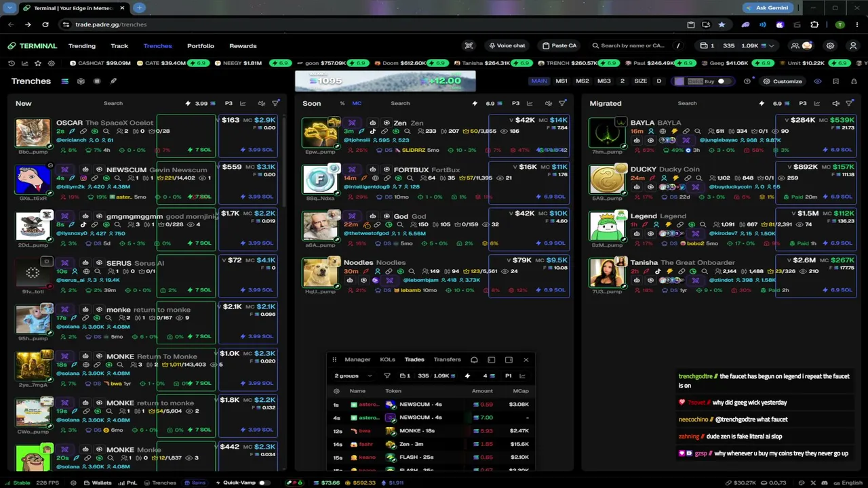Open the English language selector
This screenshot has height=488, width=868.
[848, 483]
